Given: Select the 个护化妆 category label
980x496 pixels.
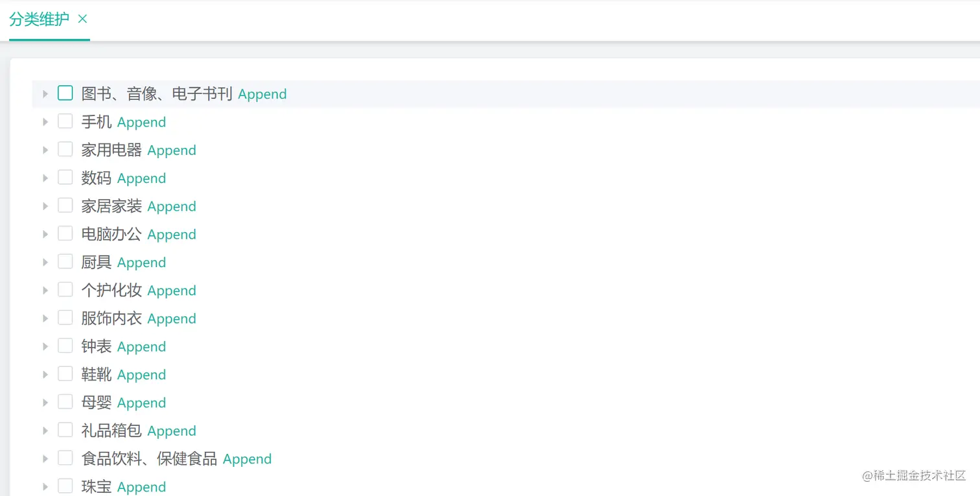Looking at the screenshot, I should (x=111, y=290).
